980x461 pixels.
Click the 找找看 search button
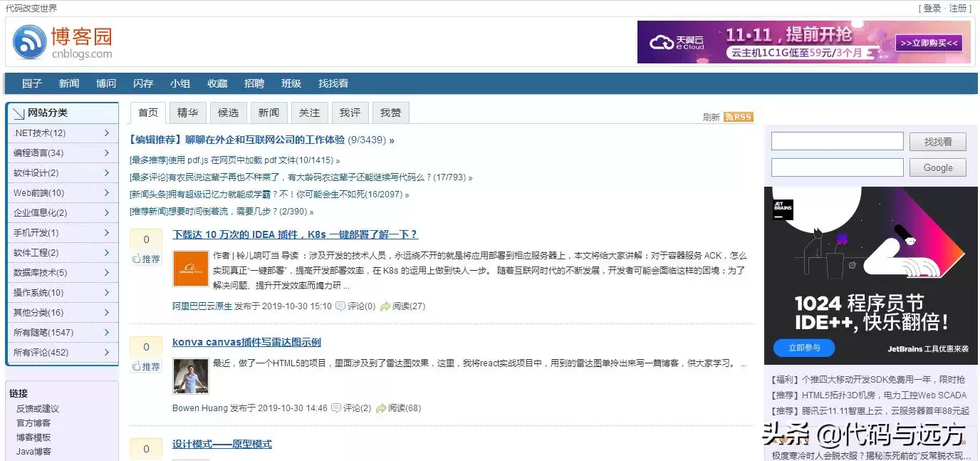click(x=937, y=141)
